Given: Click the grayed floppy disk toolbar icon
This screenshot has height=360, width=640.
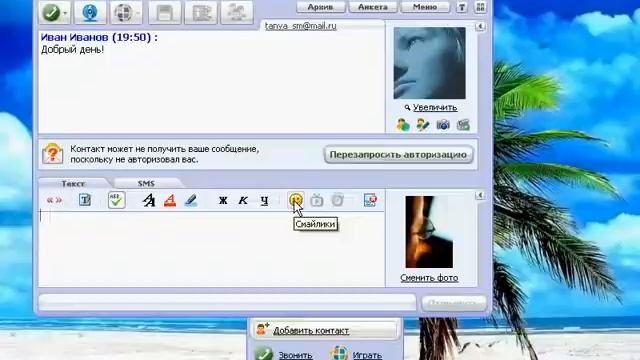Looking at the screenshot, I should coord(165,13).
